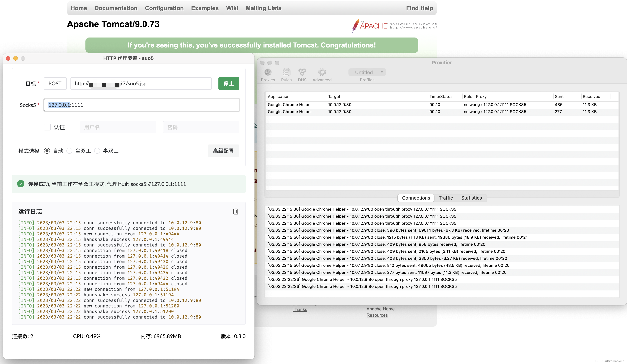627x364 pixels.
Task: Open Documentation in Tomcat nav bar
Action: [116, 8]
